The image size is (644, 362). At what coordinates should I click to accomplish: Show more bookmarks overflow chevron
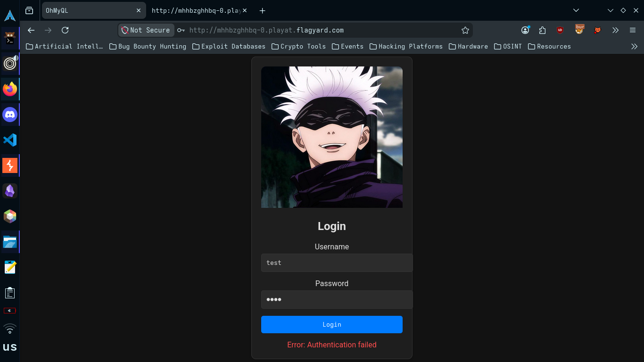(634, 46)
